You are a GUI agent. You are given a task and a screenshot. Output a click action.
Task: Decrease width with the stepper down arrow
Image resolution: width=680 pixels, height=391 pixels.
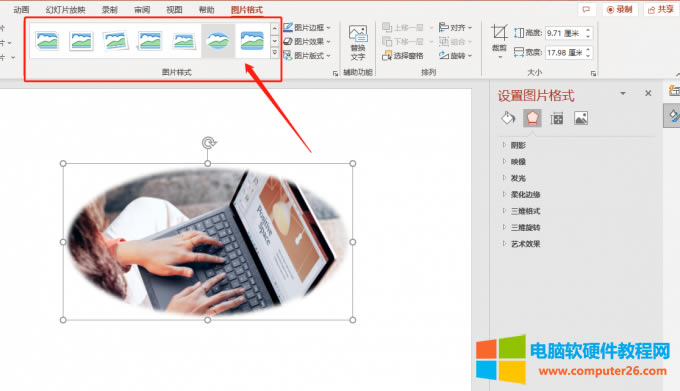(x=588, y=55)
